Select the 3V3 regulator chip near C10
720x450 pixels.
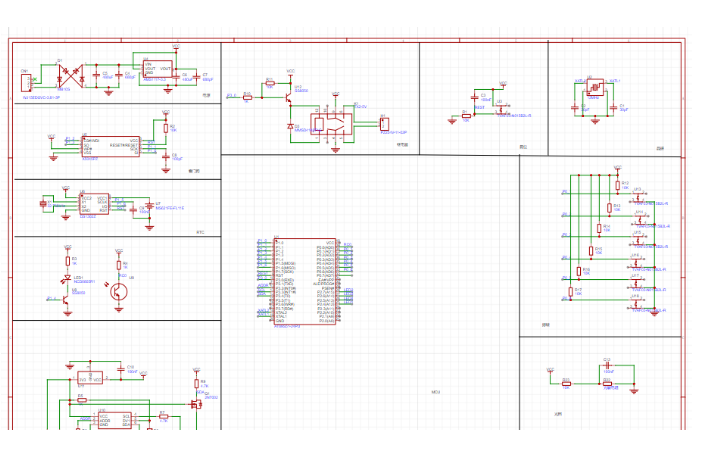tap(90, 378)
